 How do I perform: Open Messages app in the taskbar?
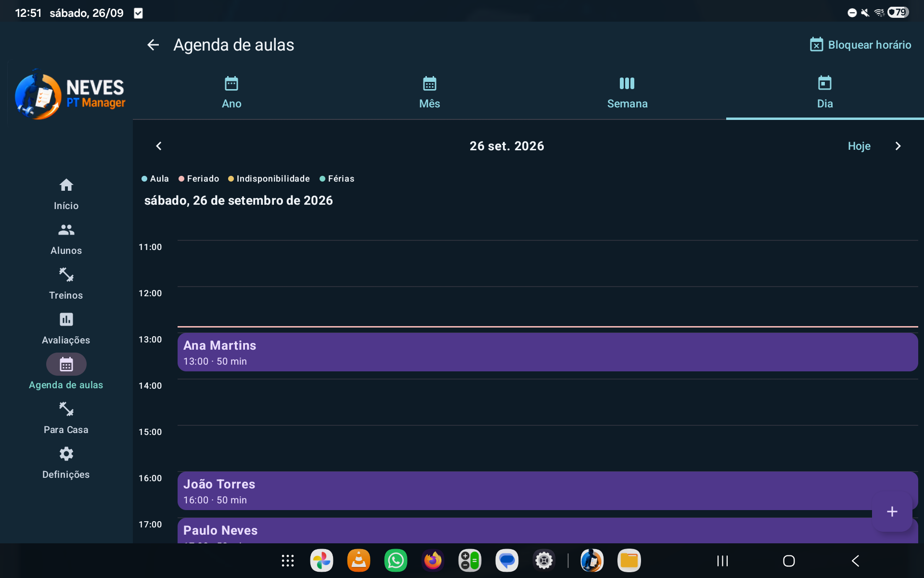[x=507, y=561]
